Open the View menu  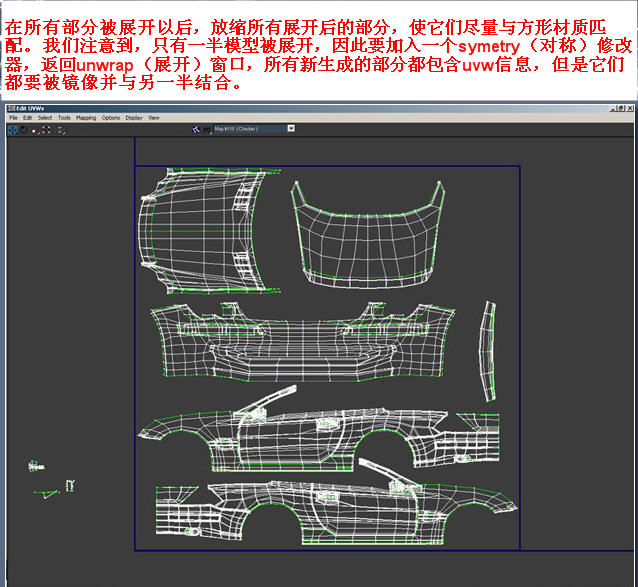(x=154, y=118)
